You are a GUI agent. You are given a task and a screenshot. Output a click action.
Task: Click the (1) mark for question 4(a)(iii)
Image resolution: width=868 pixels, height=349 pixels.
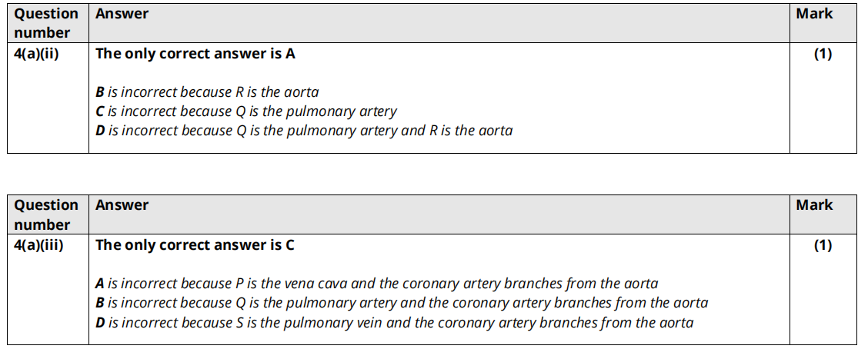point(823,245)
